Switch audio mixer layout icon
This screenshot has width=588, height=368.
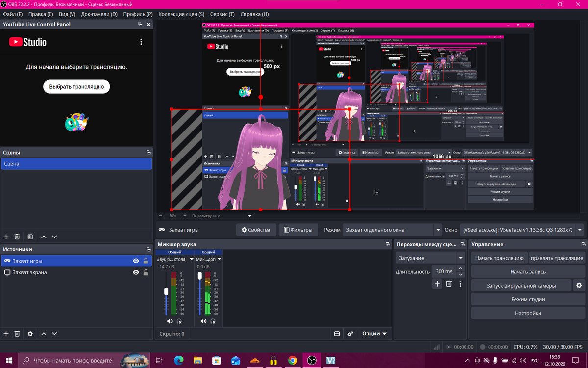click(x=337, y=334)
